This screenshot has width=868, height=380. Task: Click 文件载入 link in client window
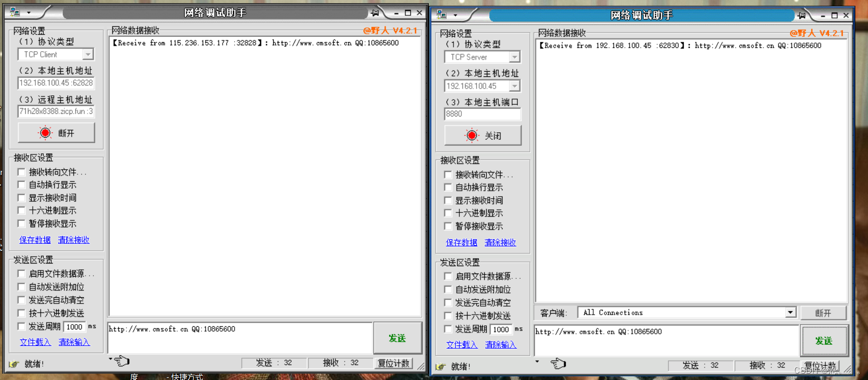pos(35,342)
